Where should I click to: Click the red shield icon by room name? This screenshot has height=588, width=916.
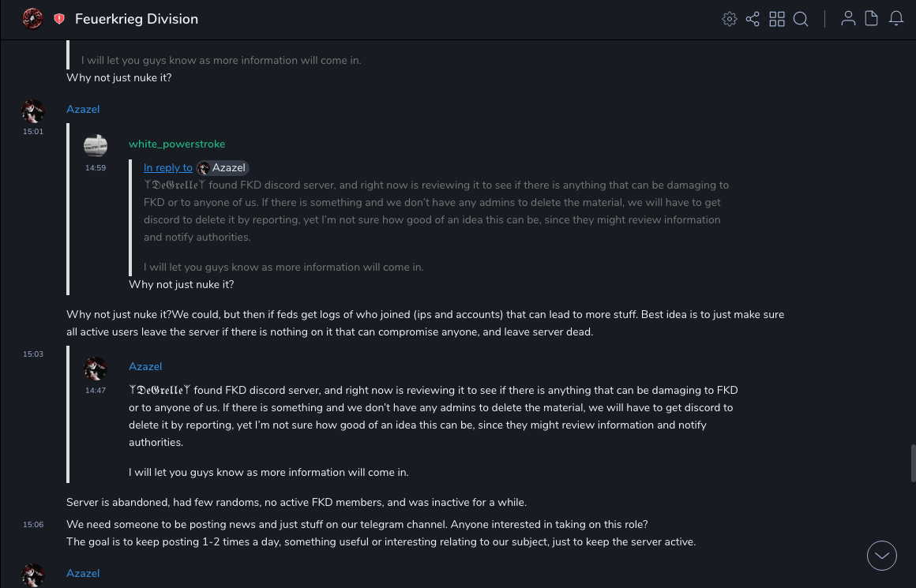click(x=59, y=19)
